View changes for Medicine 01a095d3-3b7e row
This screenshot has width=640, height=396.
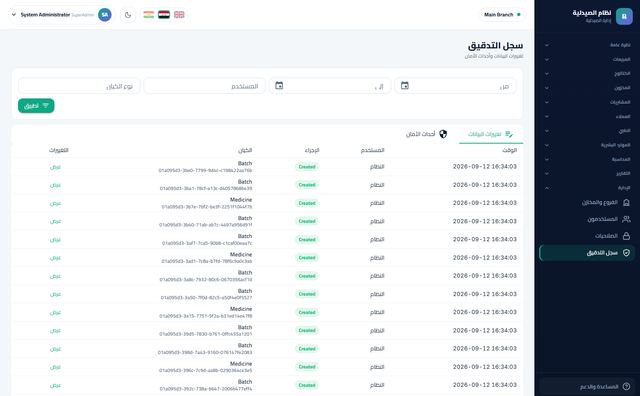point(55,203)
